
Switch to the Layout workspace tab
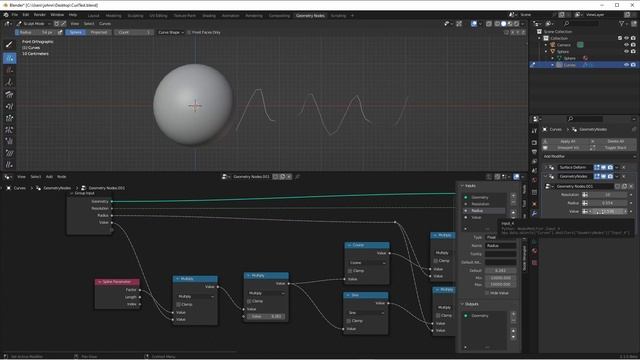(x=93, y=16)
